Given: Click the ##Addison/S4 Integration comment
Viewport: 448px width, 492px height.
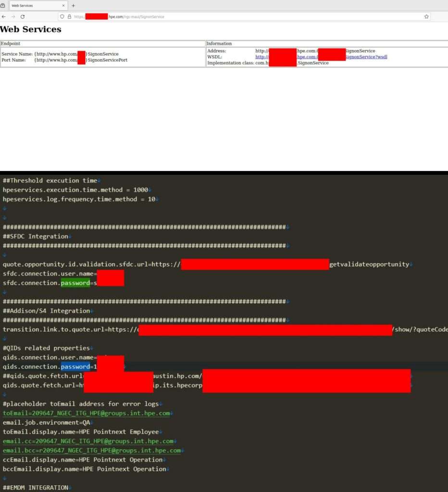Looking at the screenshot, I should [x=47, y=311].
